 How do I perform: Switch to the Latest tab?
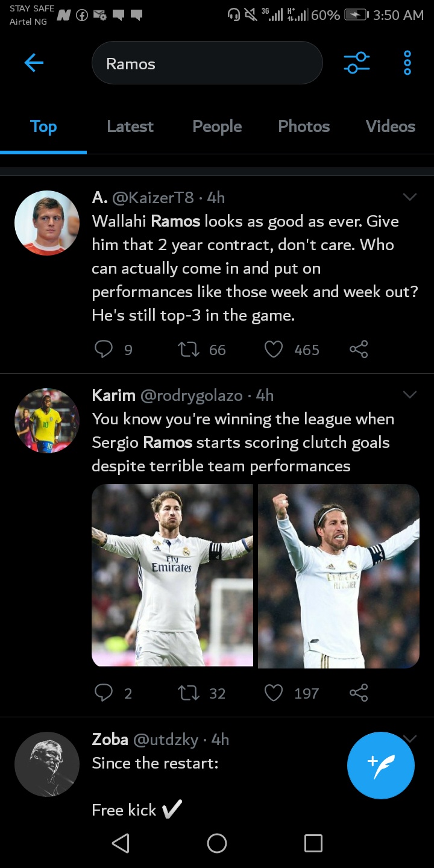pyautogui.click(x=130, y=127)
